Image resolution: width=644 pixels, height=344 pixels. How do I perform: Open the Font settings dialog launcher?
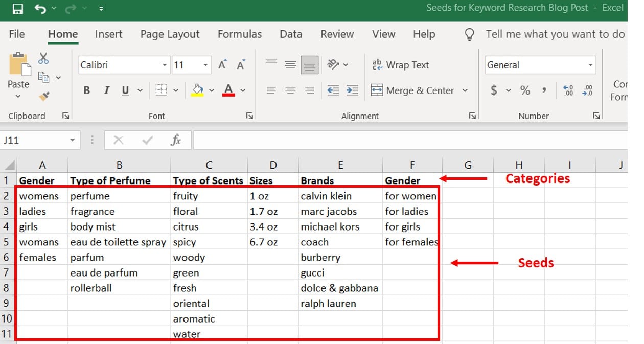249,116
